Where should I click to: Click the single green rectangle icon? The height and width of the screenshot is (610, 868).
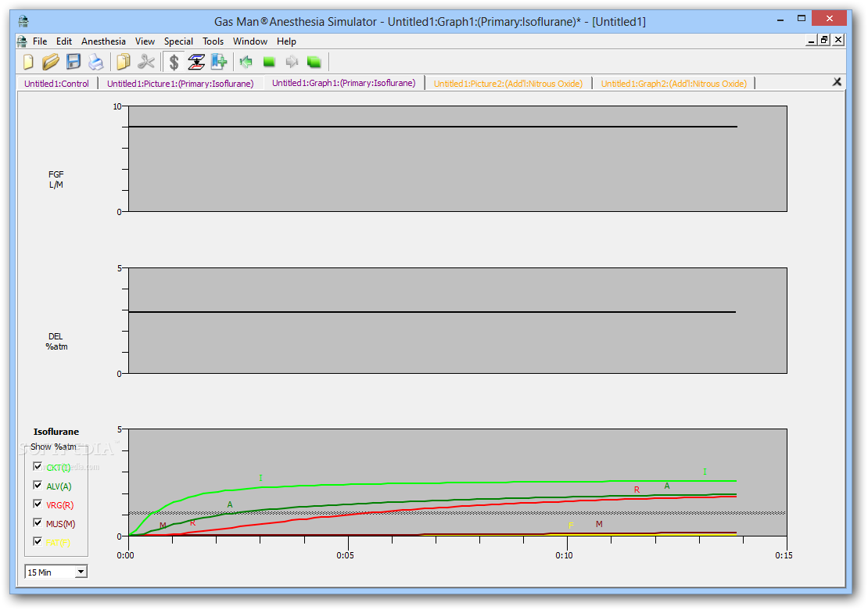click(x=269, y=62)
